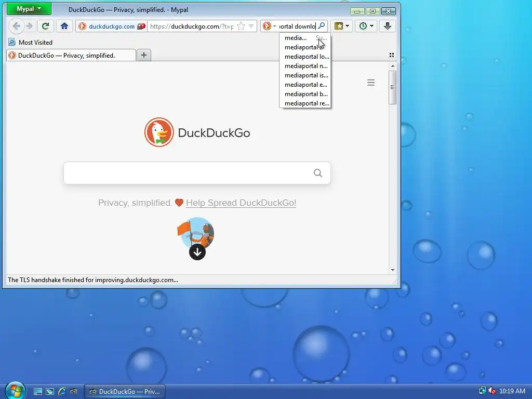Choose the 'mediaportal is...' suggestion
Viewport: 532px width, 399px height.
pyautogui.click(x=305, y=75)
